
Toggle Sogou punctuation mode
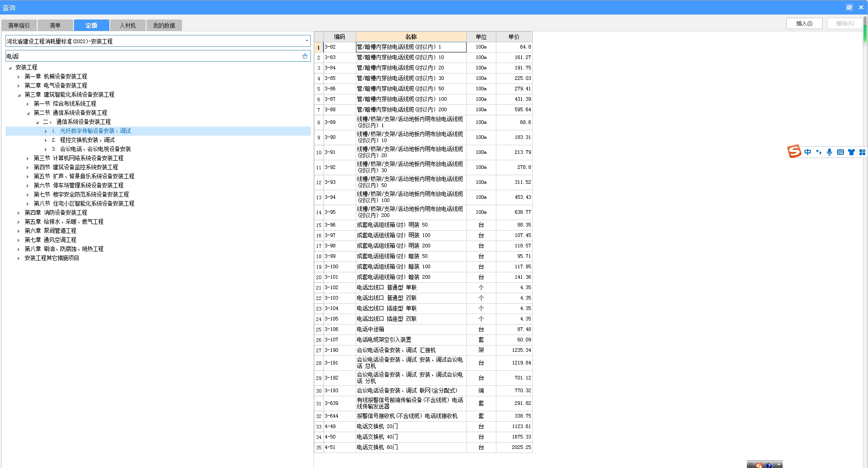[x=819, y=153]
